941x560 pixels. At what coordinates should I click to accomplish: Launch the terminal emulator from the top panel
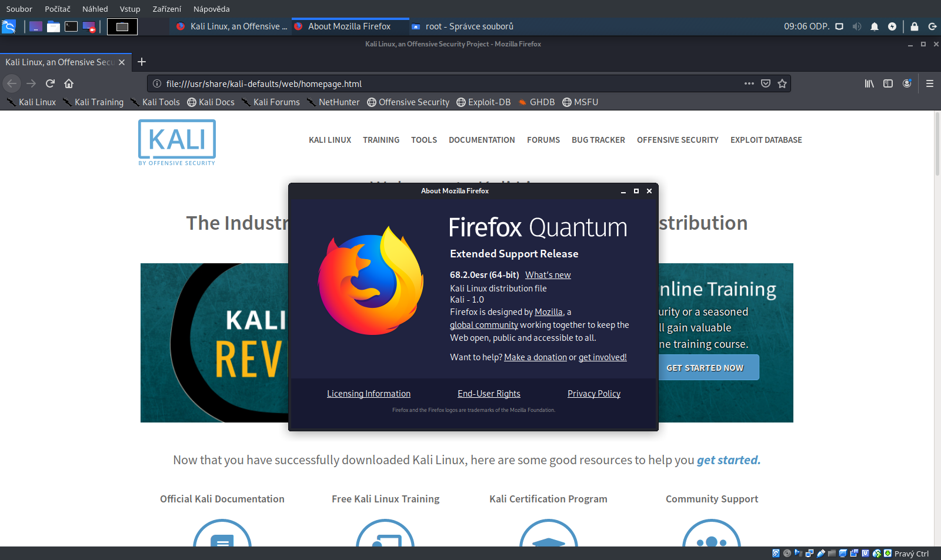click(71, 26)
